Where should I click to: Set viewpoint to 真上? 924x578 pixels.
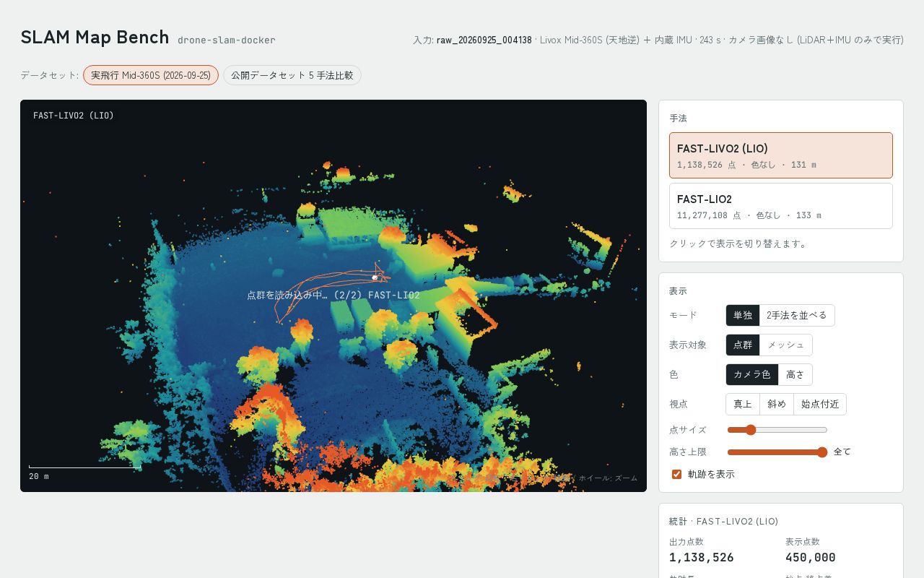coord(743,404)
